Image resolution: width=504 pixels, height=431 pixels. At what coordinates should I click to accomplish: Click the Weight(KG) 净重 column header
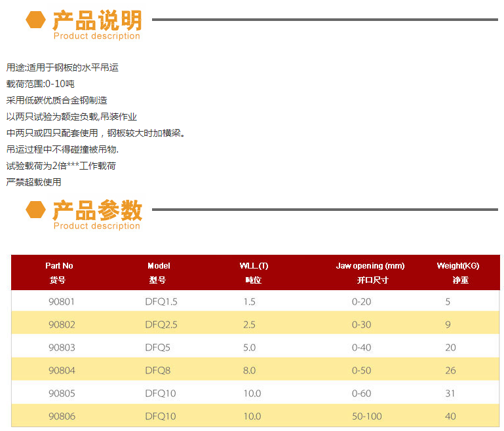[458, 272]
